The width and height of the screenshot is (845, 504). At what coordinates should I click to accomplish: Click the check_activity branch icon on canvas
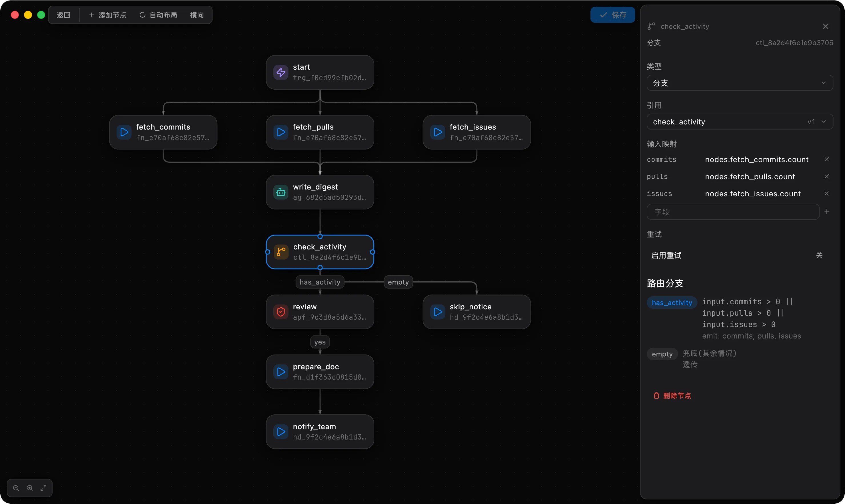(x=281, y=252)
